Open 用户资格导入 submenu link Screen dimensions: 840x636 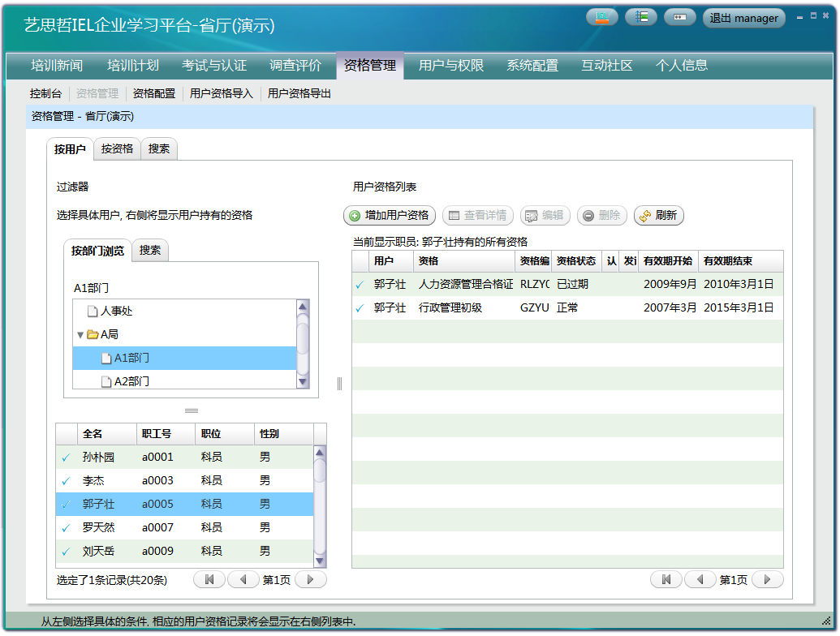click(222, 93)
